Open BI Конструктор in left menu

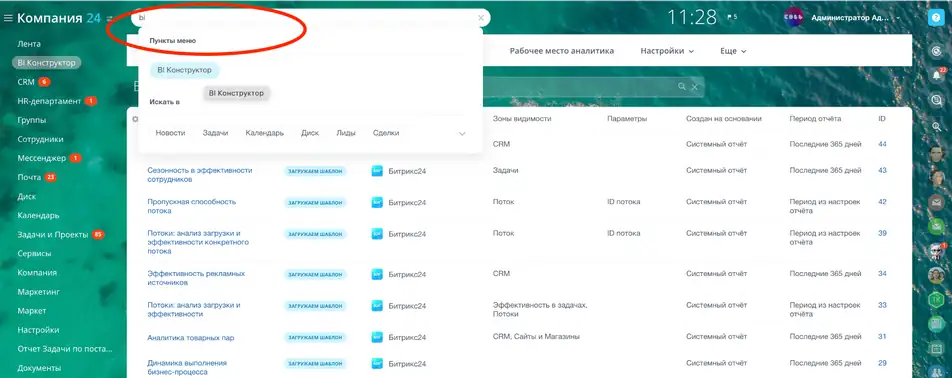tap(47, 62)
